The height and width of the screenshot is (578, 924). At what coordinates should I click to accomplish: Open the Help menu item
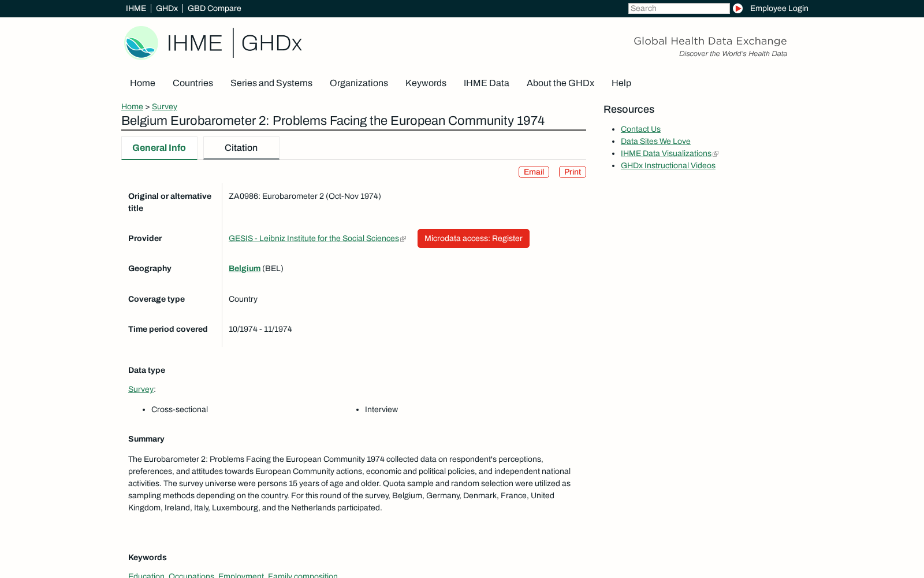[621, 83]
